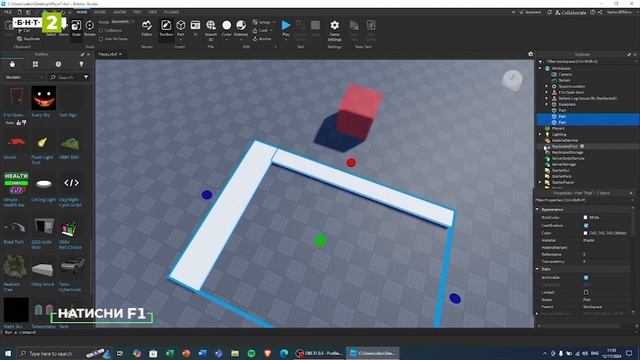Open the Material picker
Screen dimensions: 640x360
tap(241, 28)
